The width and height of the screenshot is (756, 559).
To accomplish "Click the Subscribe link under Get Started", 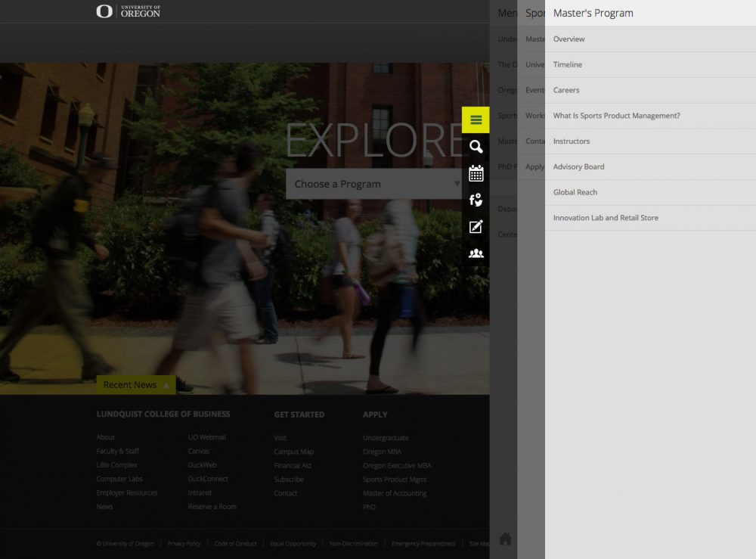I will (288, 479).
